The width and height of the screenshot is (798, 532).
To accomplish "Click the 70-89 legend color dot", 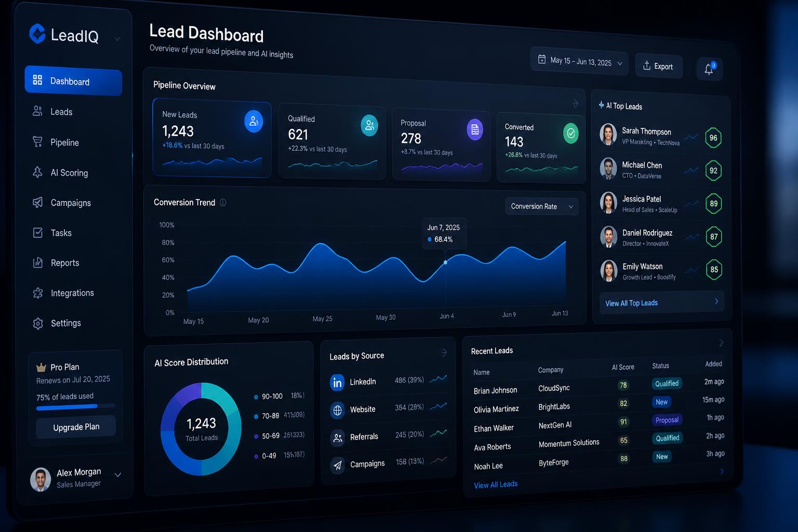I will 256,417.
